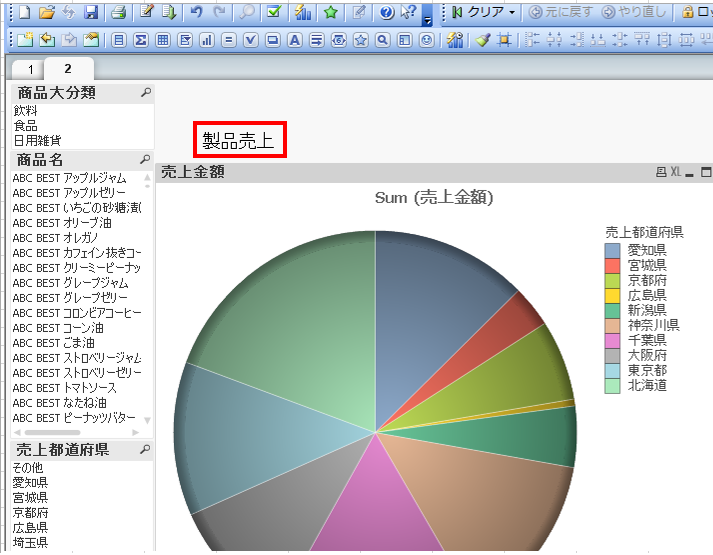The height and width of the screenshot is (555, 713).
Task: Create custom object smiley icon
Action: [x=427, y=40]
